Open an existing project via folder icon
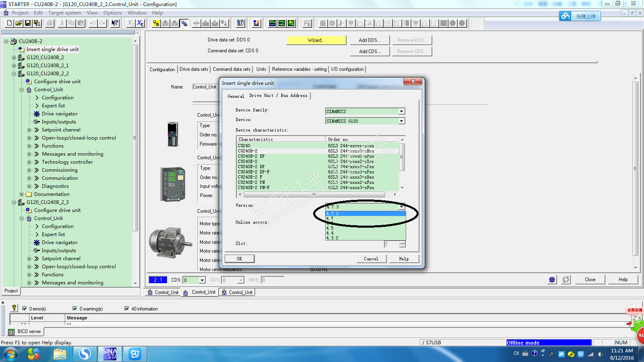Viewport: 644px width, 362px height. [x=19, y=23]
